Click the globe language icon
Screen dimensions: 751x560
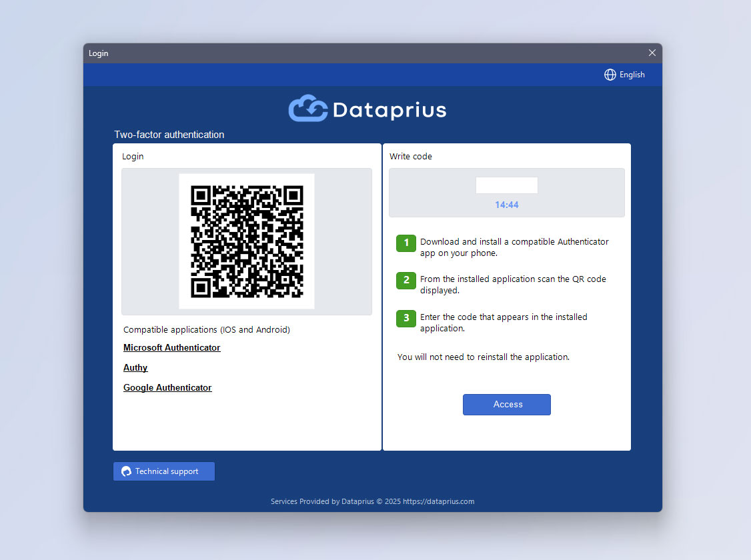(x=610, y=75)
